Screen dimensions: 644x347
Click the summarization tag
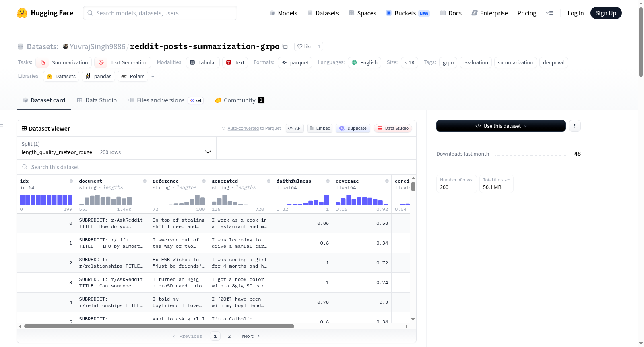(515, 62)
